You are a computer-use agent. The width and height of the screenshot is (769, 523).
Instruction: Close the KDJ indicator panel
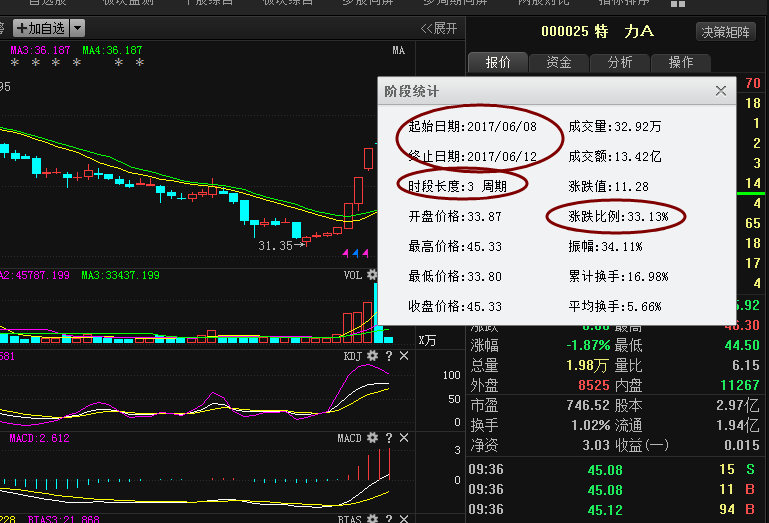tap(404, 356)
